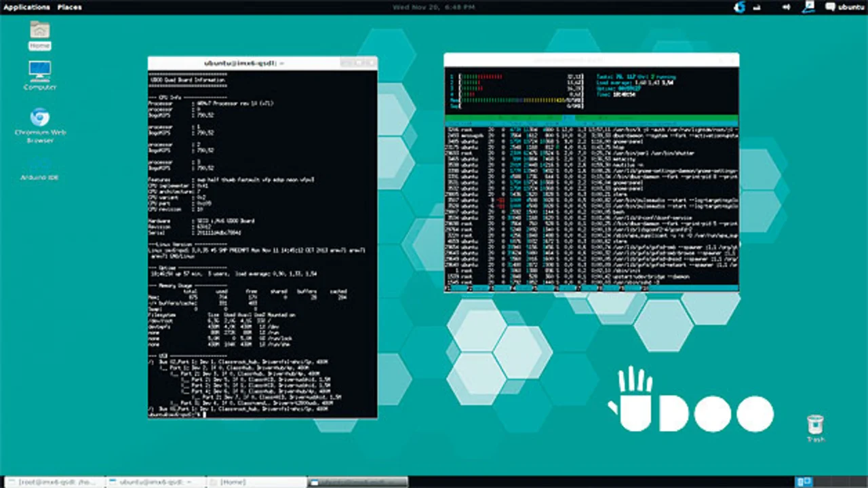The height and width of the screenshot is (488, 868).
Task: Click the htop function key bar
Action: pos(591,288)
